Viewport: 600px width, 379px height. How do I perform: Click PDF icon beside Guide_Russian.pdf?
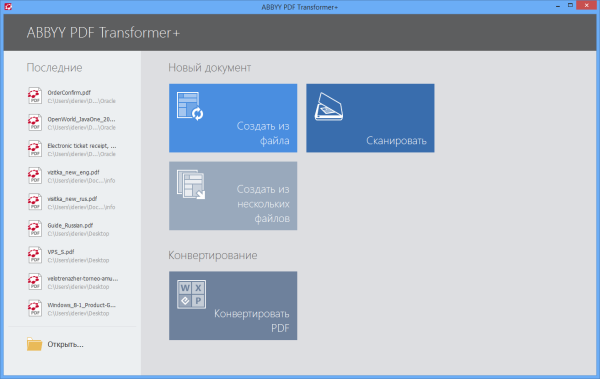pos(34,229)
